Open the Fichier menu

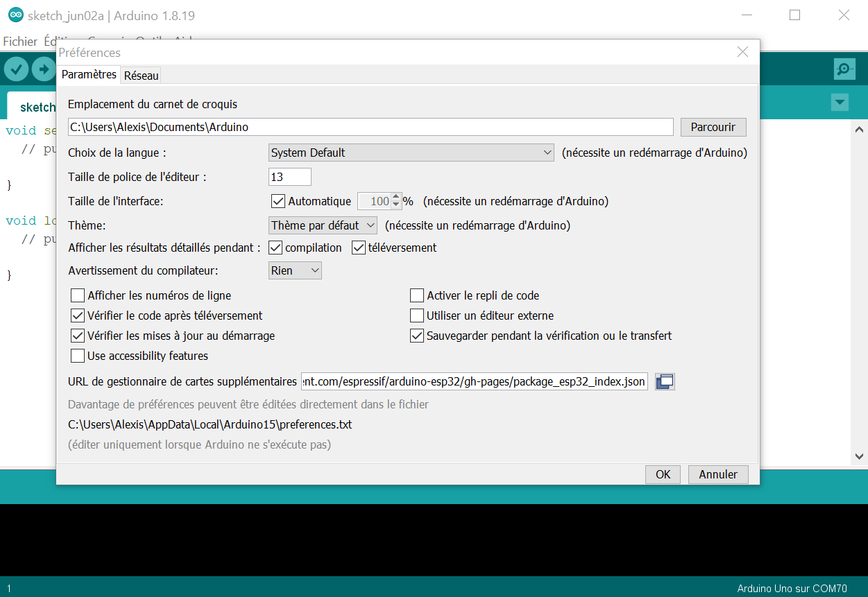pos(20,42)
